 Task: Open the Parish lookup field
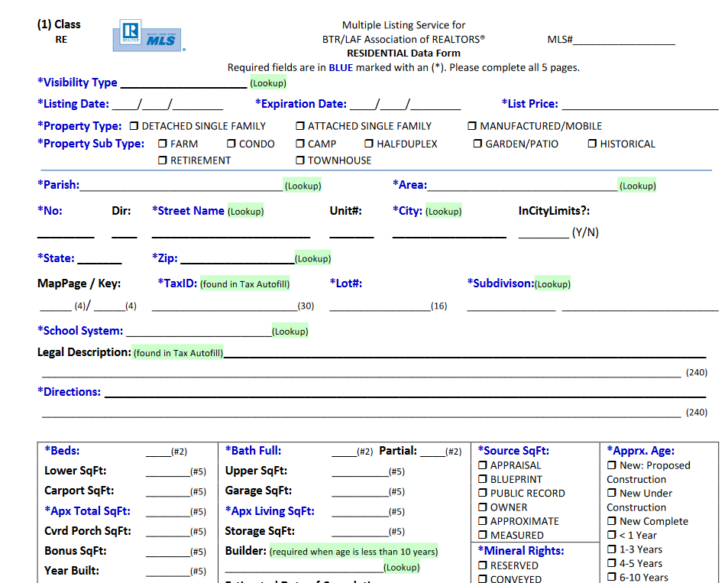pyautogui.click(x=303, y=186)
